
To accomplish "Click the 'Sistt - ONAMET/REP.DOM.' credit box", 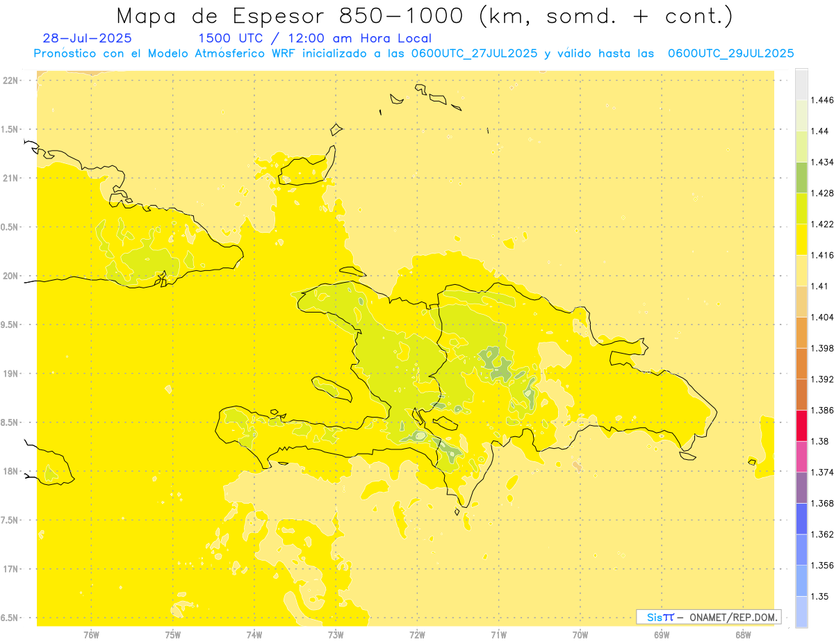I will pos(709,617).
